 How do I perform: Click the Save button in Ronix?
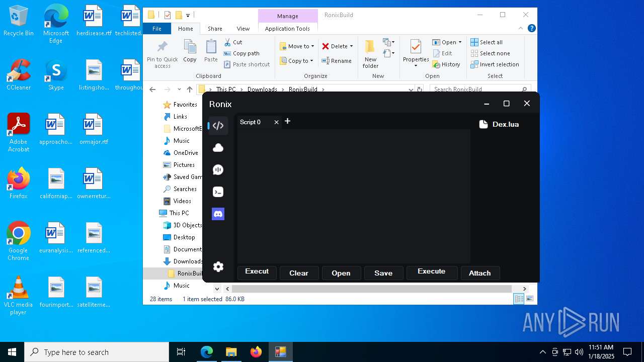(x=383, y=273)
